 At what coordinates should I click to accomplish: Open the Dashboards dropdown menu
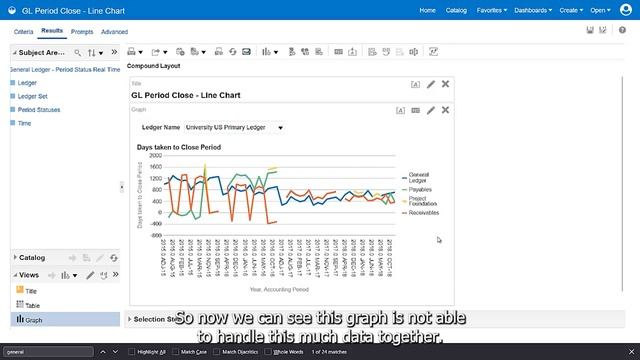(x=533, y=10)
